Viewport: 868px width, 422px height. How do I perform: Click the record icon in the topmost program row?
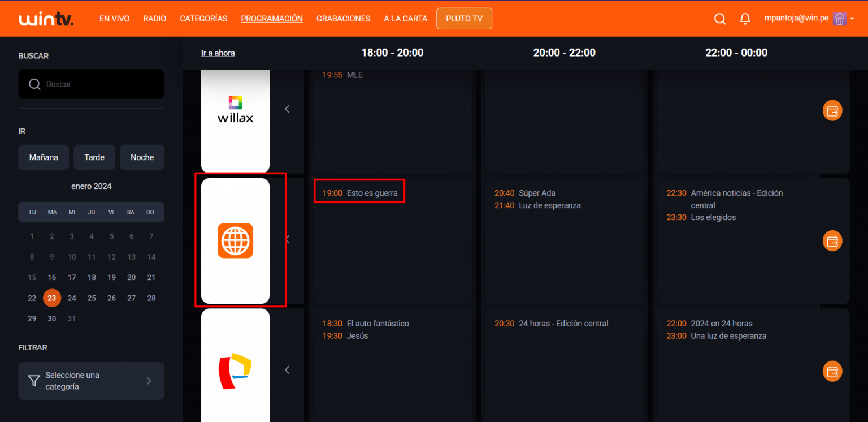832,110
